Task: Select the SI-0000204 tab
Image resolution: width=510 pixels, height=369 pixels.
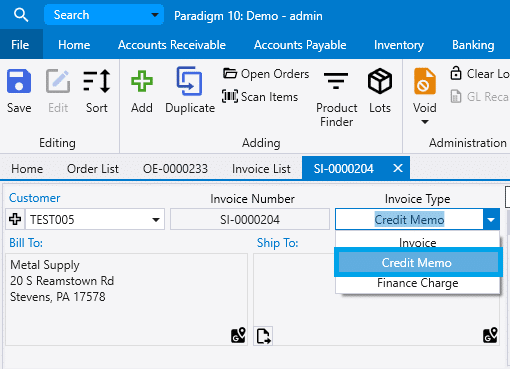Action: 343,169
